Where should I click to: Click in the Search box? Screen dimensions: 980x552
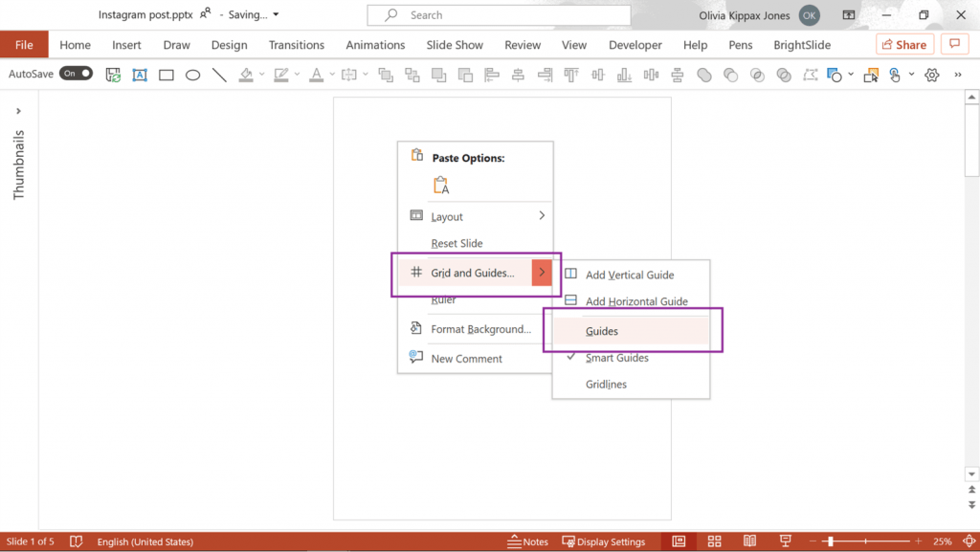[x=499, y=15]
